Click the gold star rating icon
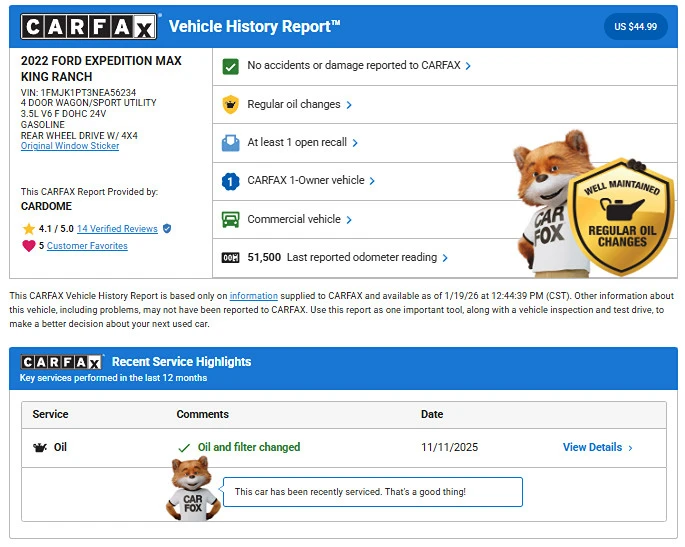This screenshot has height=547, width=685. (29, 228)
